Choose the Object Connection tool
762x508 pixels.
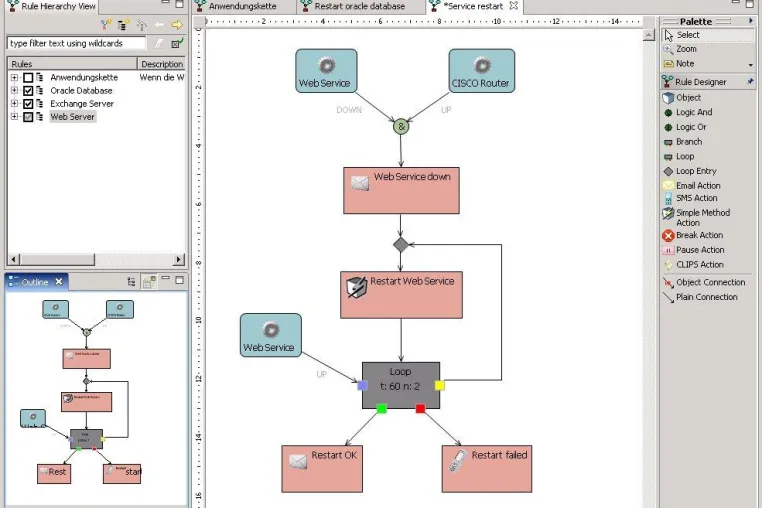(704, 282)
